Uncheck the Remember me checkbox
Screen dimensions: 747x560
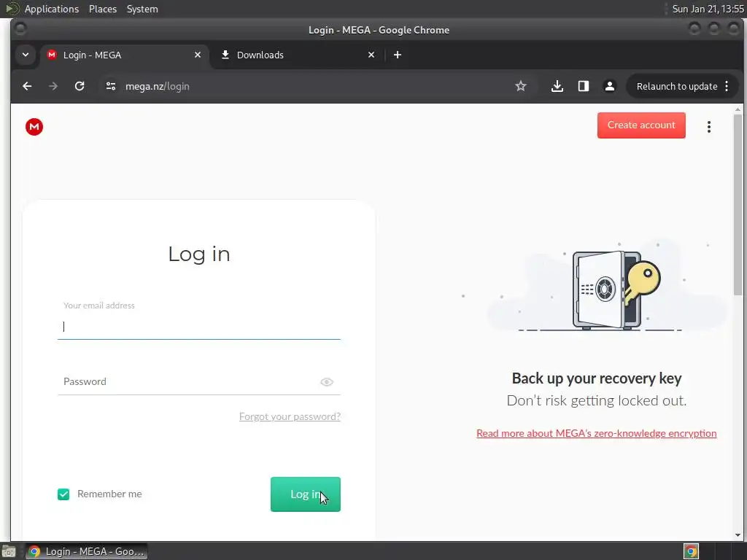tap(63, 494)
